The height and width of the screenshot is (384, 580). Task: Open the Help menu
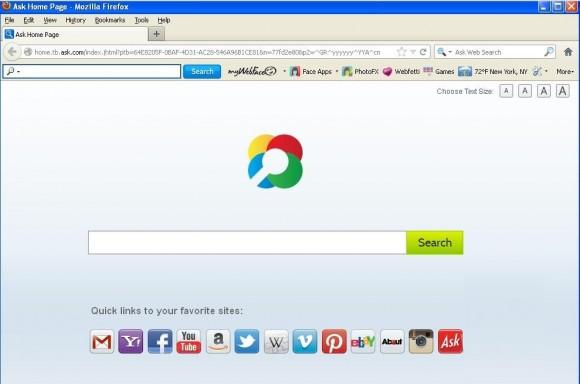click(x=163, y=20)
